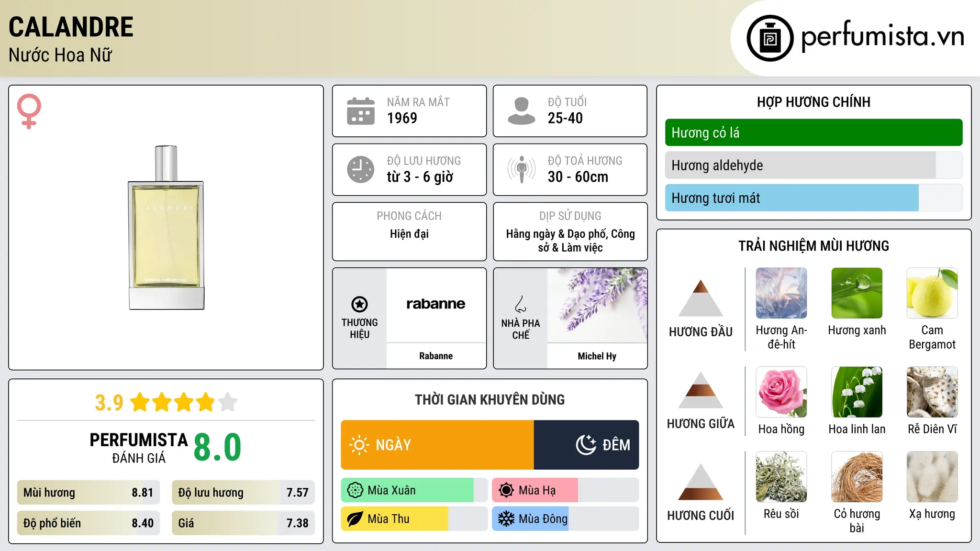980x551 pixels.
Task: Click the Calandre perfume bottle image
Action: click(166, 228)
